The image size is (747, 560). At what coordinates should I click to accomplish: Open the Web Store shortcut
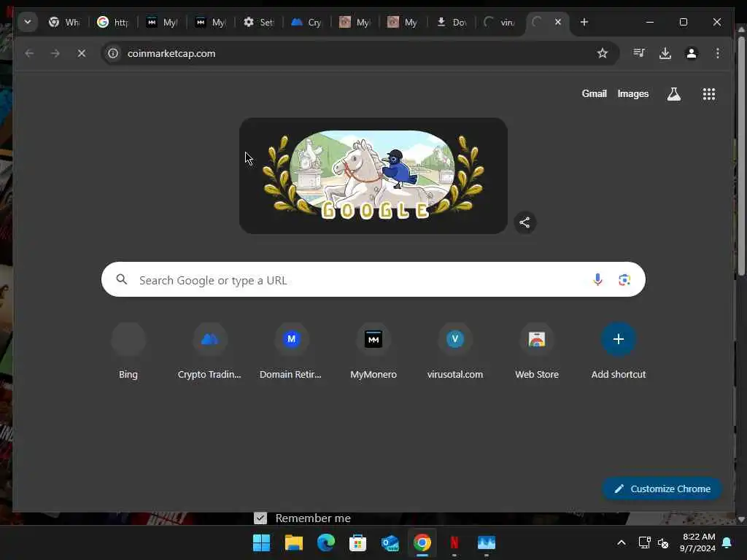point(537,351)
